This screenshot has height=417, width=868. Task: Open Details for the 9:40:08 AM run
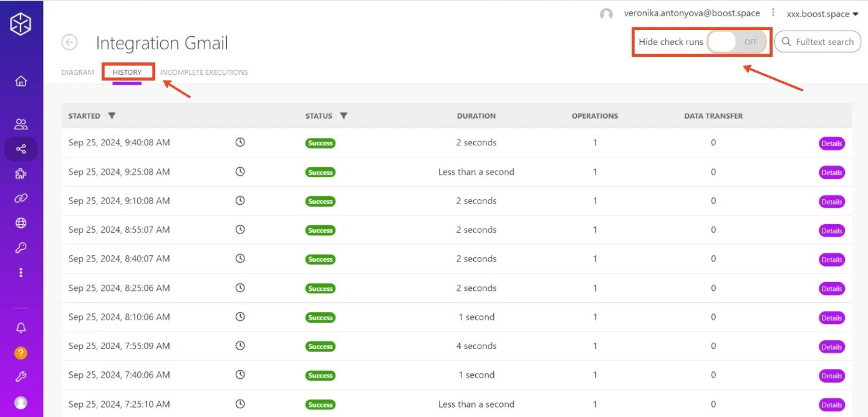[x=831, y=144]
